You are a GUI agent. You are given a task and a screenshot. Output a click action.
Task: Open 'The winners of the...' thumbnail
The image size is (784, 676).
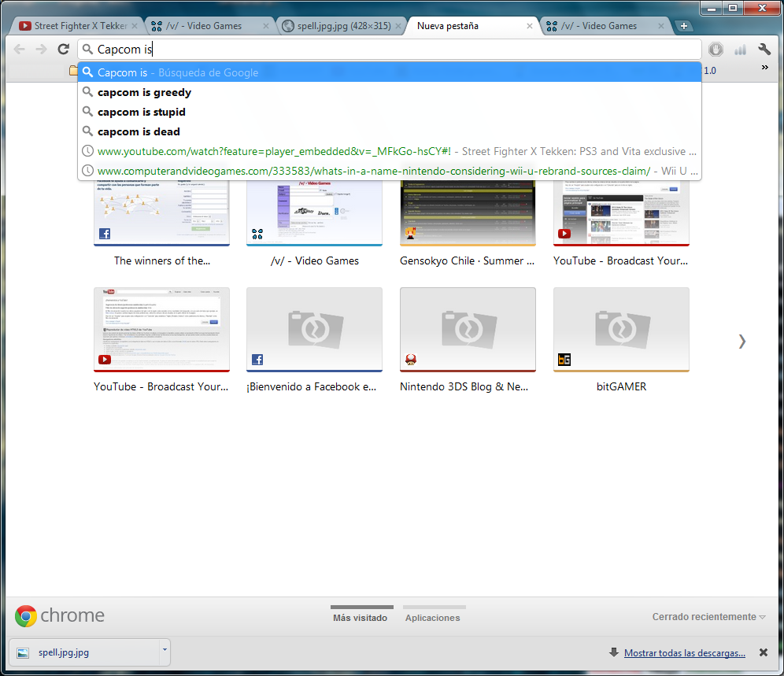[161, 212]
